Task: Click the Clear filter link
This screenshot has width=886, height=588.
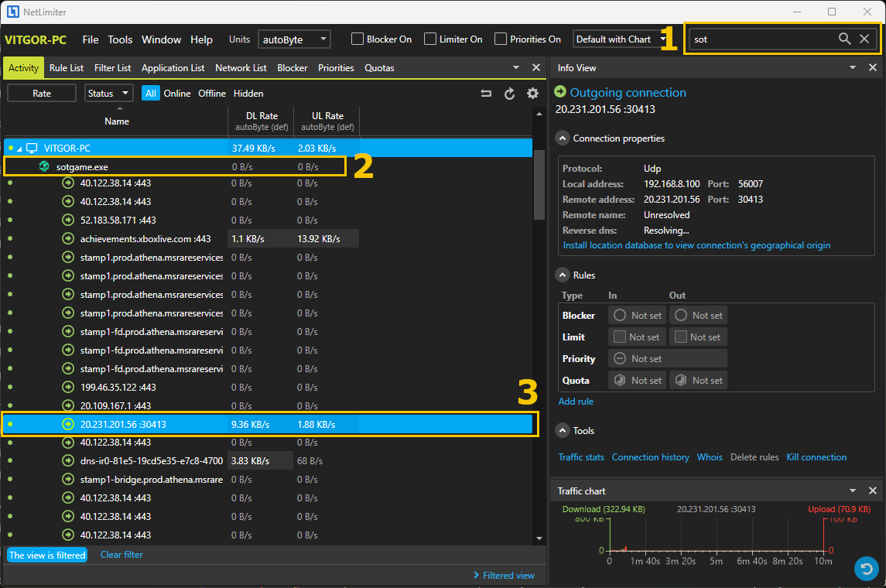Action: [121, 555]
